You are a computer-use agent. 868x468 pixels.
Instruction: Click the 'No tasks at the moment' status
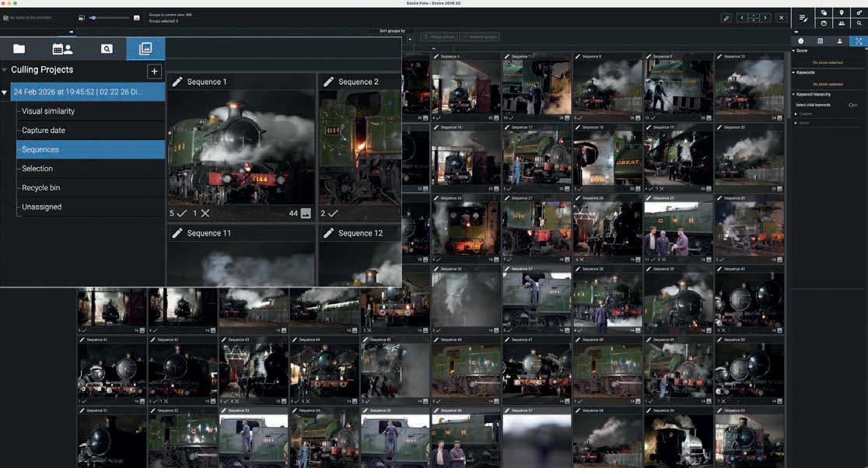[28, 18]
